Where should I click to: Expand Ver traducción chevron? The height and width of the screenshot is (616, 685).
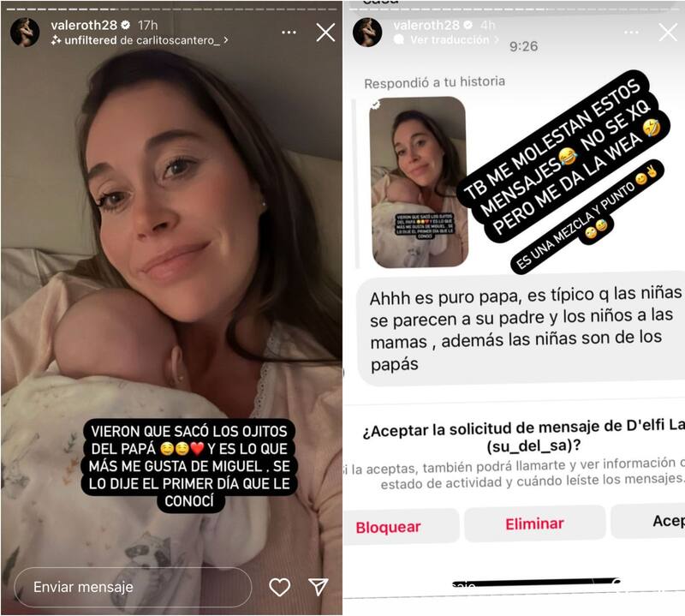pyautogui.click(x=496, y=39)
